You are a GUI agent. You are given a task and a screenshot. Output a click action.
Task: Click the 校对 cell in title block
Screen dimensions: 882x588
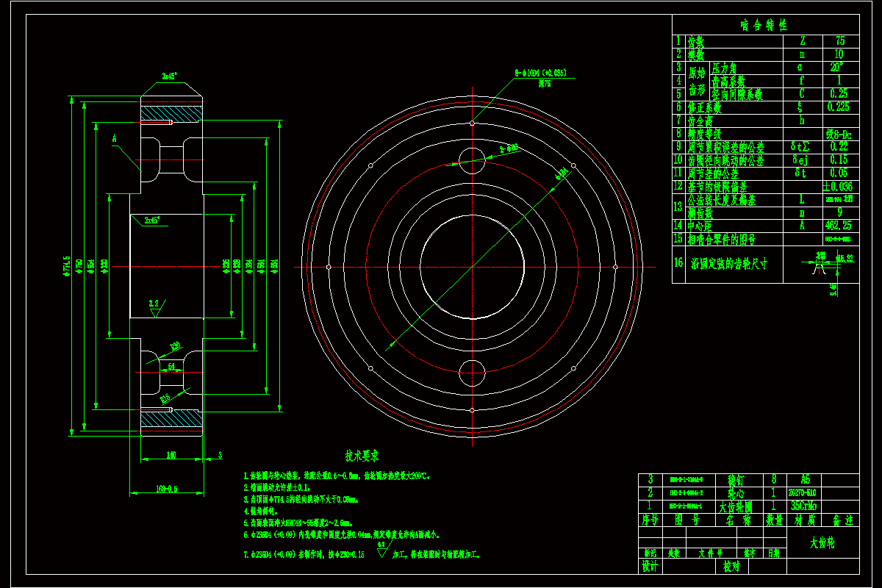(731, 567)
